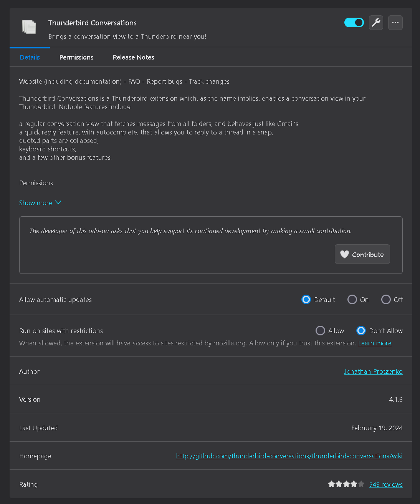
Task: Disable the Thunderbird Conversations add-on toggle
Action: pos(354,23)
